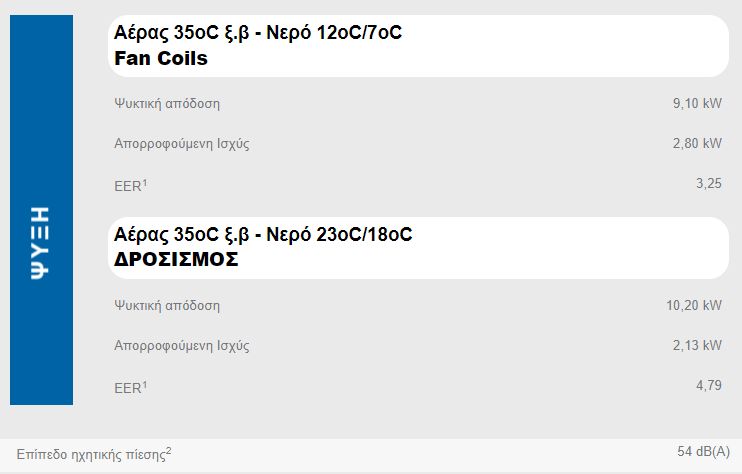Click the EER label under ΔΡΟΣΙΣΜΟΣ
The width and height of the screenshot is (742, 474).
128,387
